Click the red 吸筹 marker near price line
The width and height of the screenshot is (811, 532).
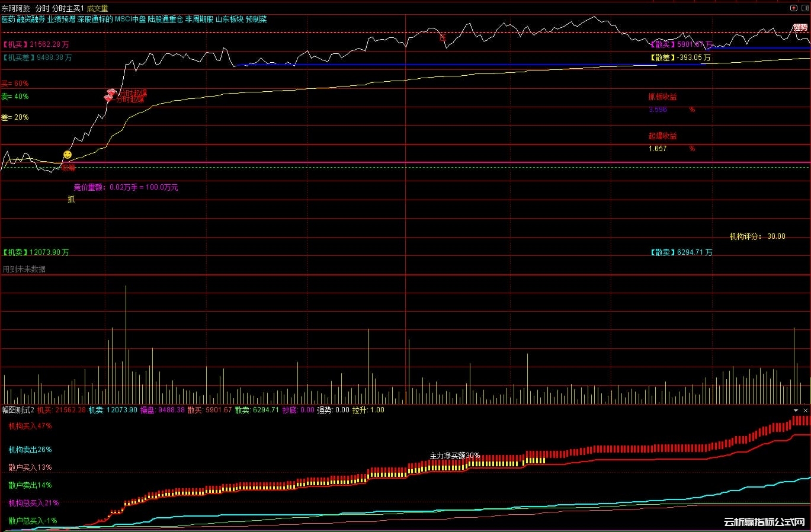point(68,168)
